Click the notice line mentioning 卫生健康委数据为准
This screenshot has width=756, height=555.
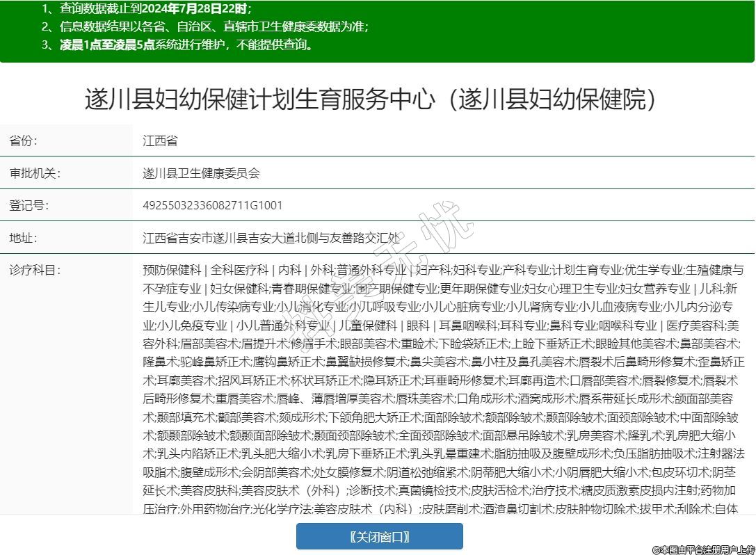coord(204,27)
